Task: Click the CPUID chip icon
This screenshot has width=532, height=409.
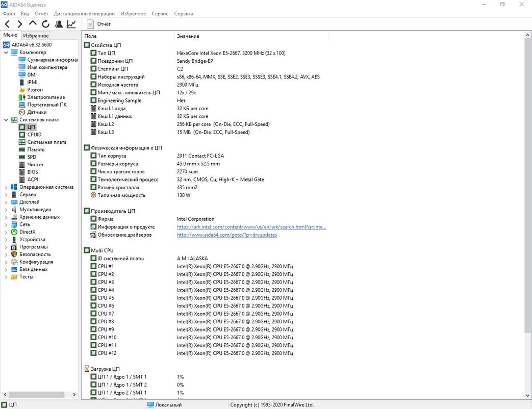Action: point(22,134)
